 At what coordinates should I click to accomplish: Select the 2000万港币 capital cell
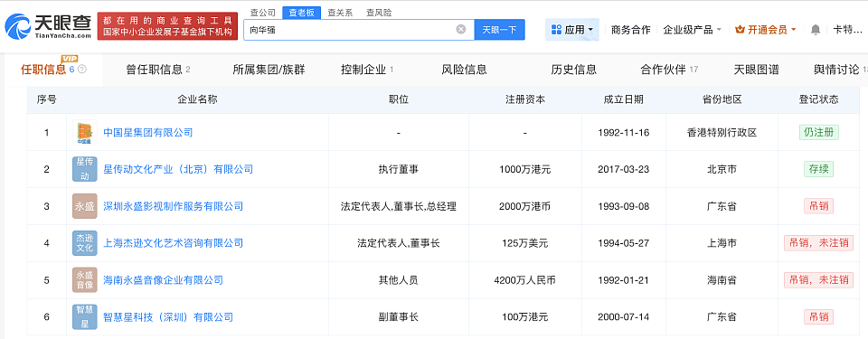click(x=524, y=206)
